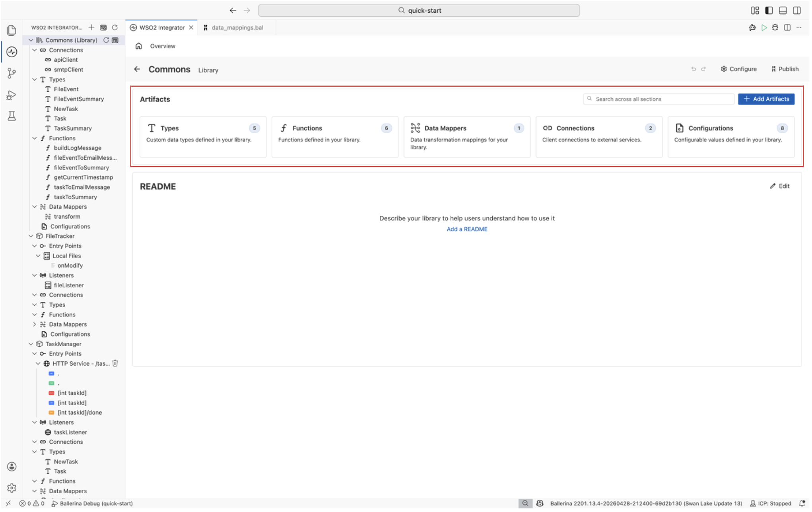Open notifications bell in the status bar
The width and height of the screenshot is (812, 512).
tap(802, 504)
